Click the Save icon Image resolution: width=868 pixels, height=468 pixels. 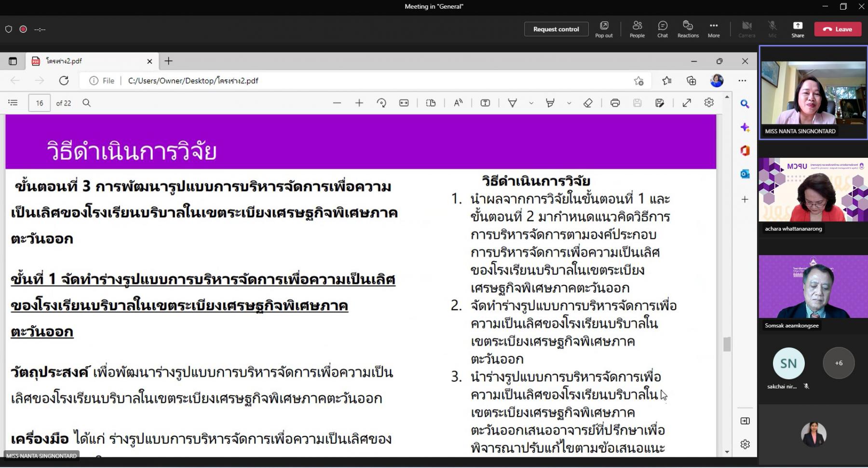point(637,103)
